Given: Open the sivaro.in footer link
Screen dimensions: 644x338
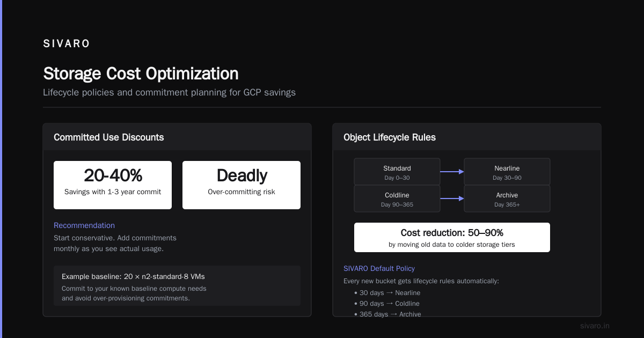Looking at the screenshot, I should click(x=595, y=326).
